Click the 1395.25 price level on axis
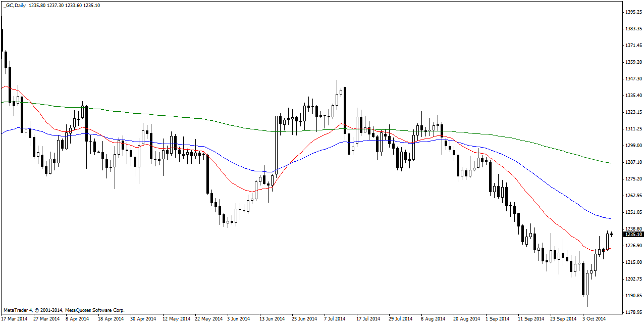 (x=632, y=12)
